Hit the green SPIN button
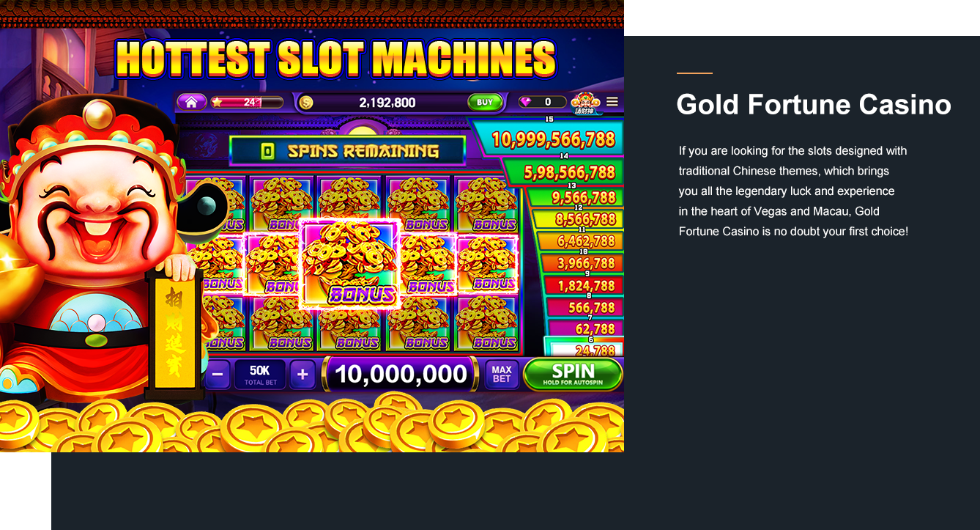This screenshot has height=530, width=980. (x=573, y=375)
